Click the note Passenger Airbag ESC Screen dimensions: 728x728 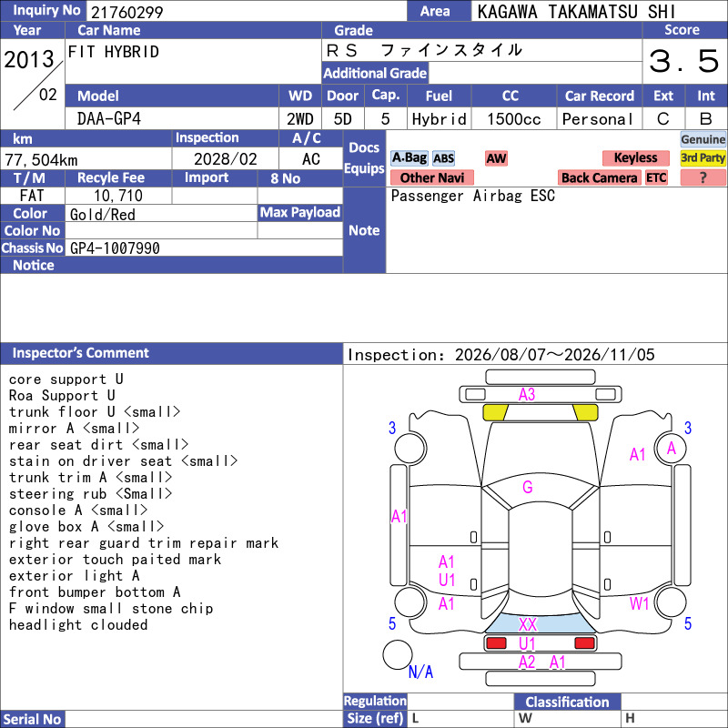pos(472,196)
